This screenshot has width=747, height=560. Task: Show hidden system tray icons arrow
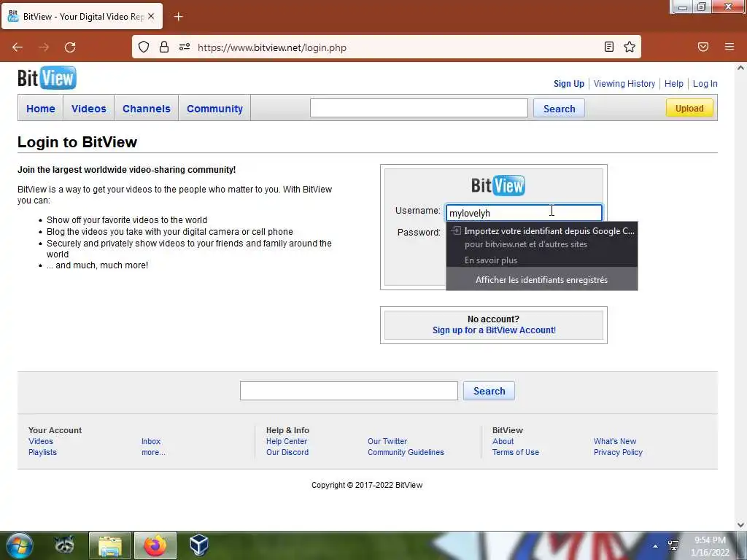[656, 546]
